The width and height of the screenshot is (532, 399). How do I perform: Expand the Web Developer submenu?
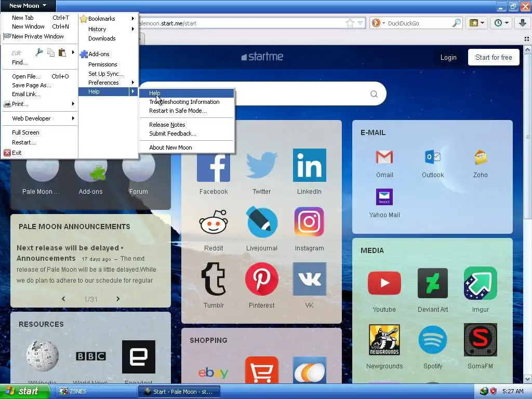click(40, 118)
